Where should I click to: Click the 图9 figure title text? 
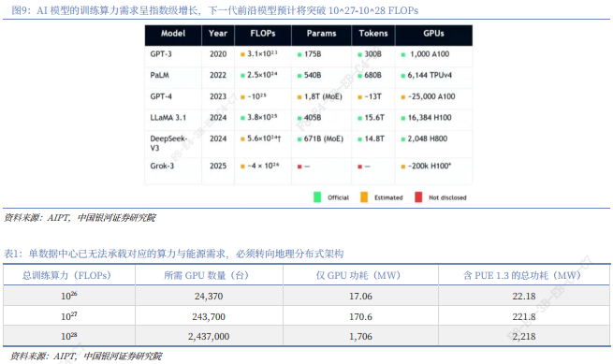(x=215, y=10)
